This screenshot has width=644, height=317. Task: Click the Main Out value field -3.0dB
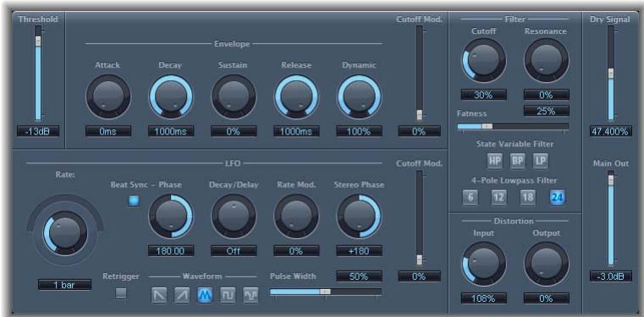[611, 276]
